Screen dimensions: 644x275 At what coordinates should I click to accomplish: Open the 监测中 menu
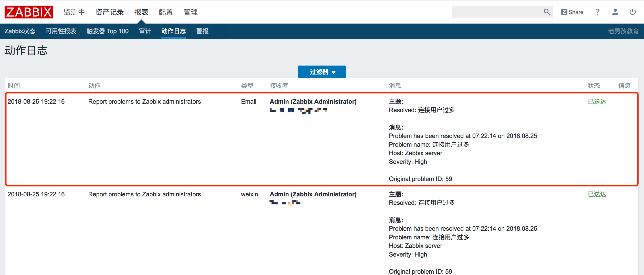(74, 12)
